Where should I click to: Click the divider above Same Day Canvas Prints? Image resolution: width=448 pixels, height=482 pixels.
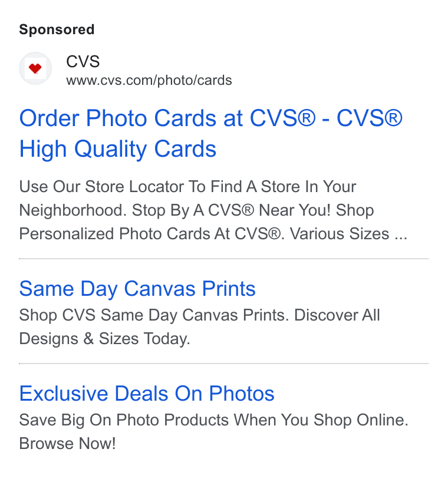(224, 259)
